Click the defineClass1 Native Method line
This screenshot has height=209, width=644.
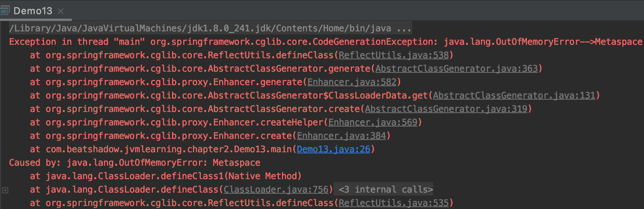166,176
